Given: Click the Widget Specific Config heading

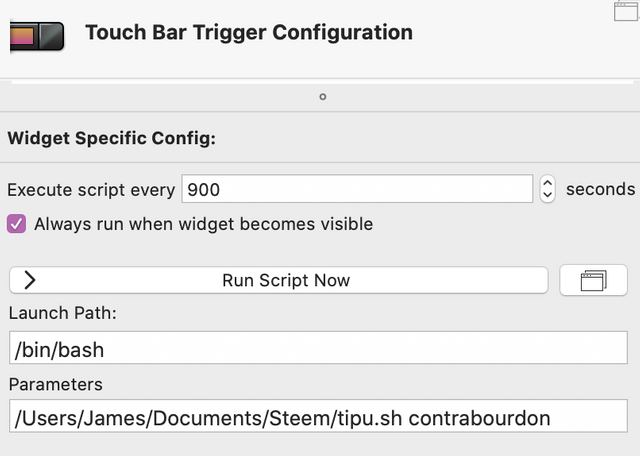Looking at the screenshot, I should click(111, 139).
